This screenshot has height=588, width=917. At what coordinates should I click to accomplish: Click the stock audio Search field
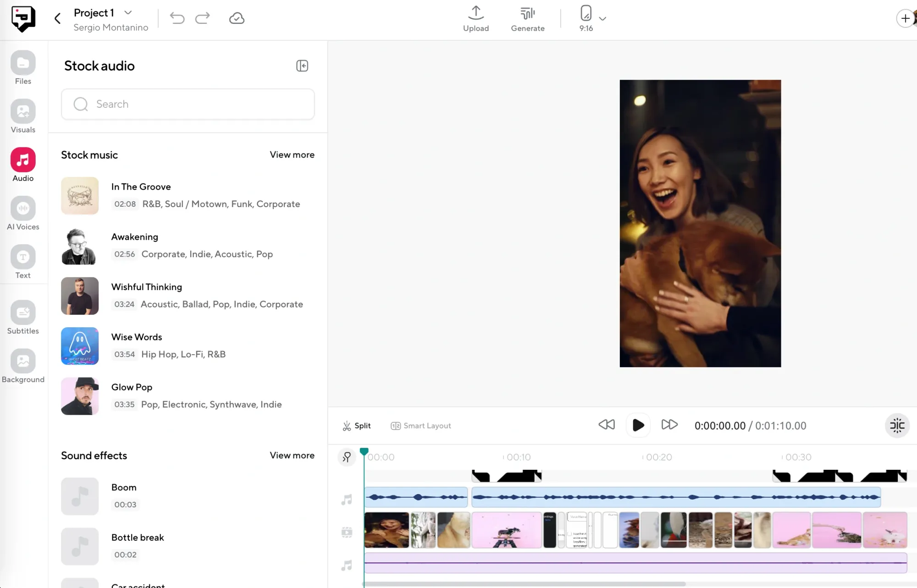pyautogui.click(x=188, y=104)
